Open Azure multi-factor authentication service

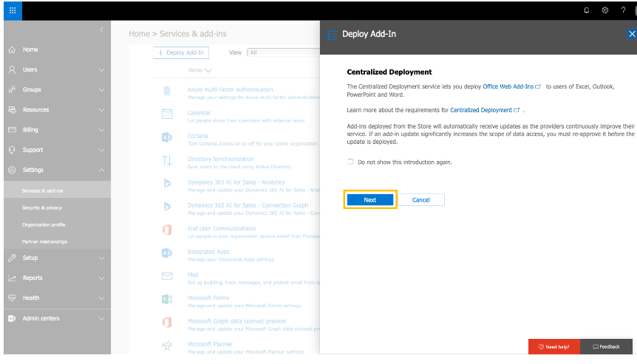(230, 89)
